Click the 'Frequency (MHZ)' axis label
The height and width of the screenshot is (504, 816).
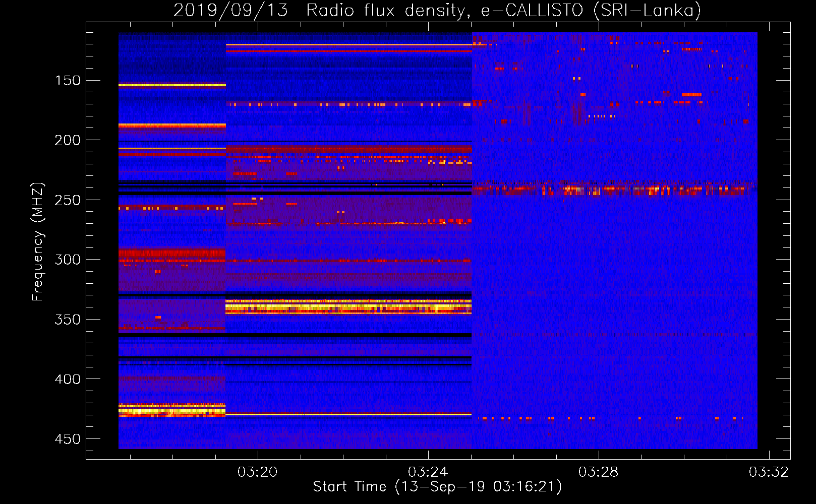coord(38,241)
